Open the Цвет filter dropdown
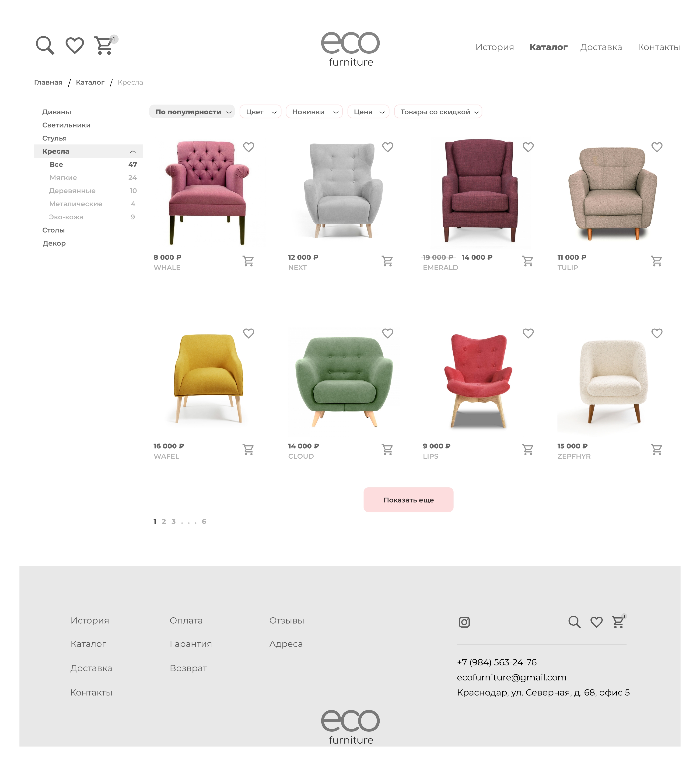The image size is (700, 766). tap(260, 112)
